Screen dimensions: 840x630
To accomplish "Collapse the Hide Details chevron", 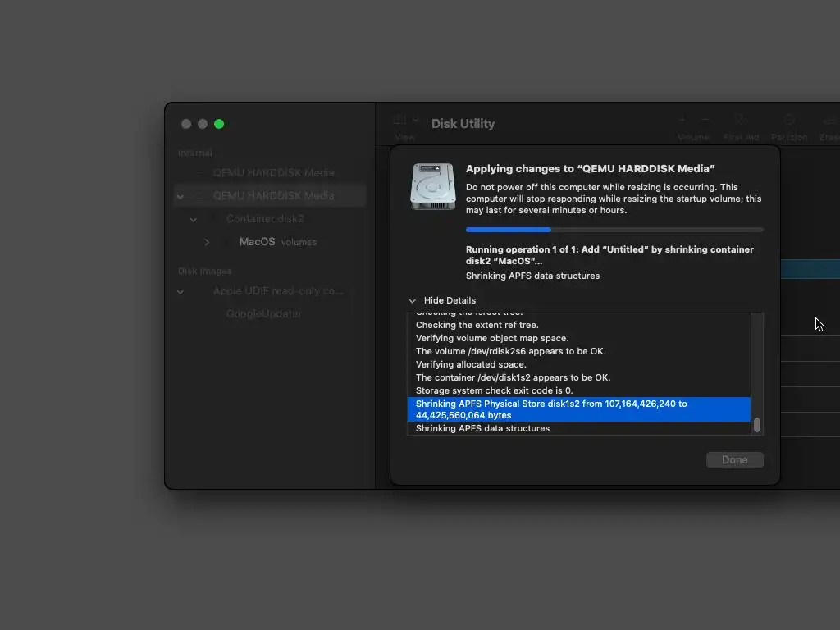I will (x=413, y=300).
